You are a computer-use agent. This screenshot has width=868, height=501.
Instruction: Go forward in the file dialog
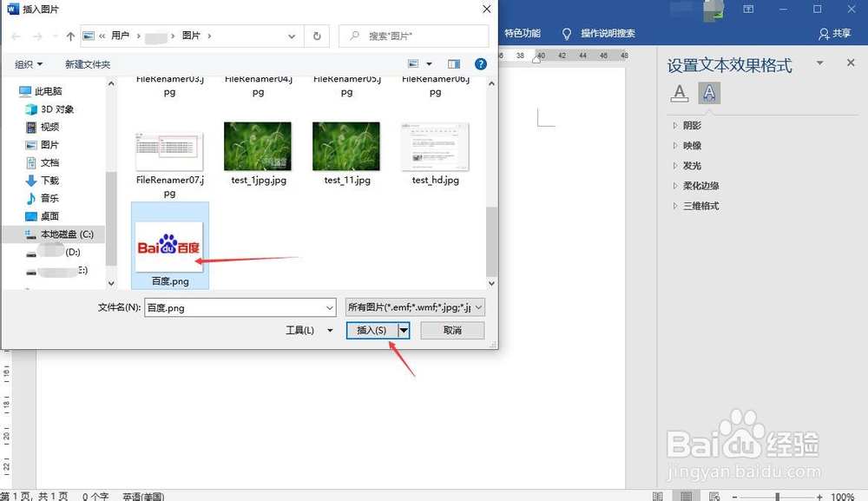(37, 36)
